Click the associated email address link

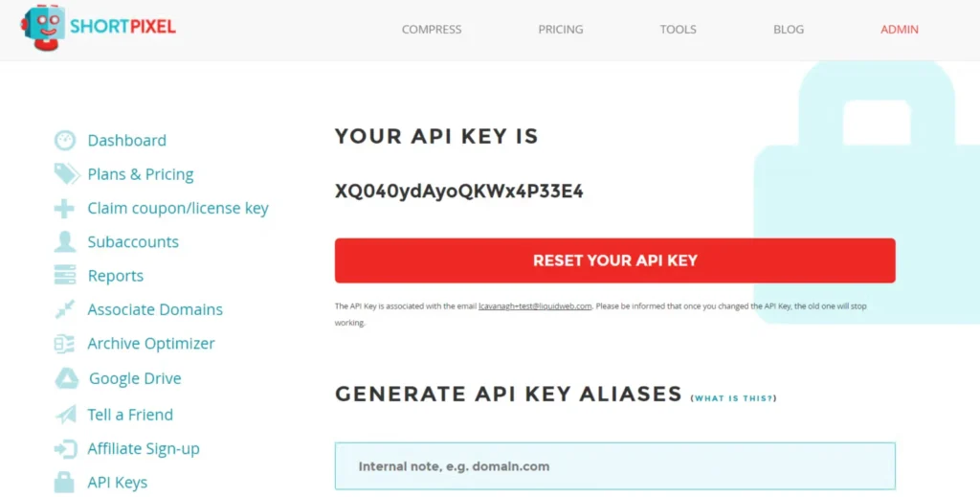535,306
